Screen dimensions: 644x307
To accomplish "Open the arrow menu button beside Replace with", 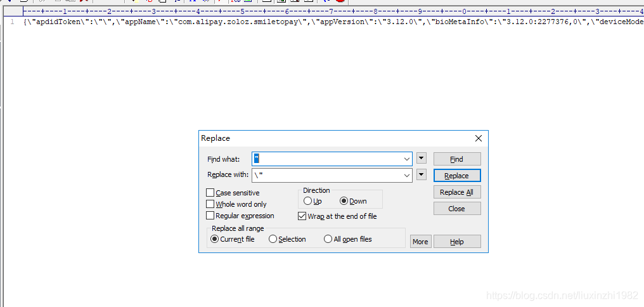I will [422, 174].
